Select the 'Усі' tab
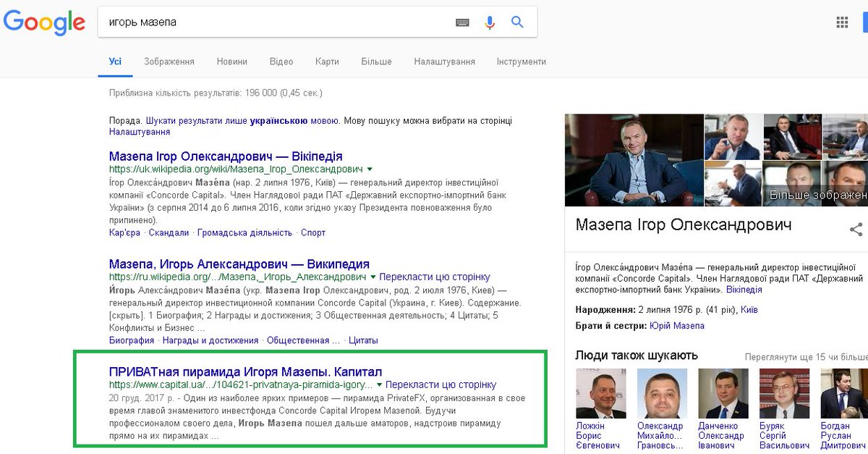 (115, 62)
